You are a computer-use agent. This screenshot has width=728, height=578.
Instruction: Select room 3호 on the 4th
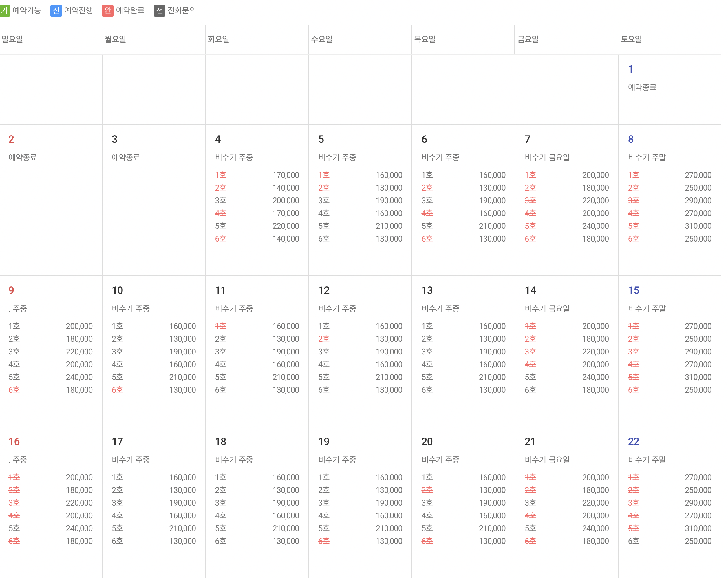pos(220,201)
